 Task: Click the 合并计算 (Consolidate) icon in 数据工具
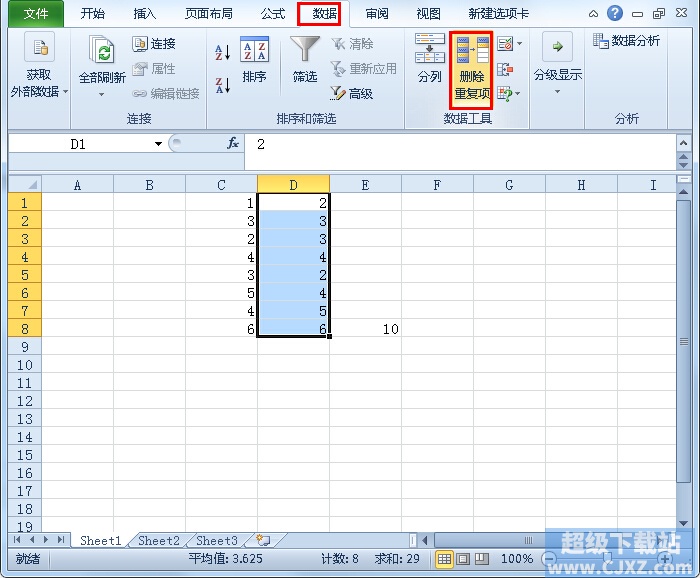point(505,69)
